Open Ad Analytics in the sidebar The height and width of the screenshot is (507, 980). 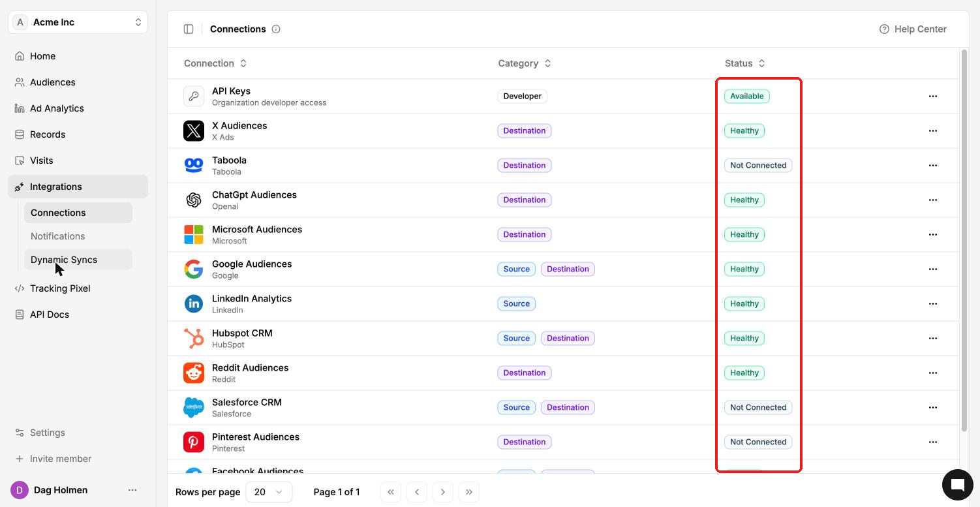click(78, 108)
